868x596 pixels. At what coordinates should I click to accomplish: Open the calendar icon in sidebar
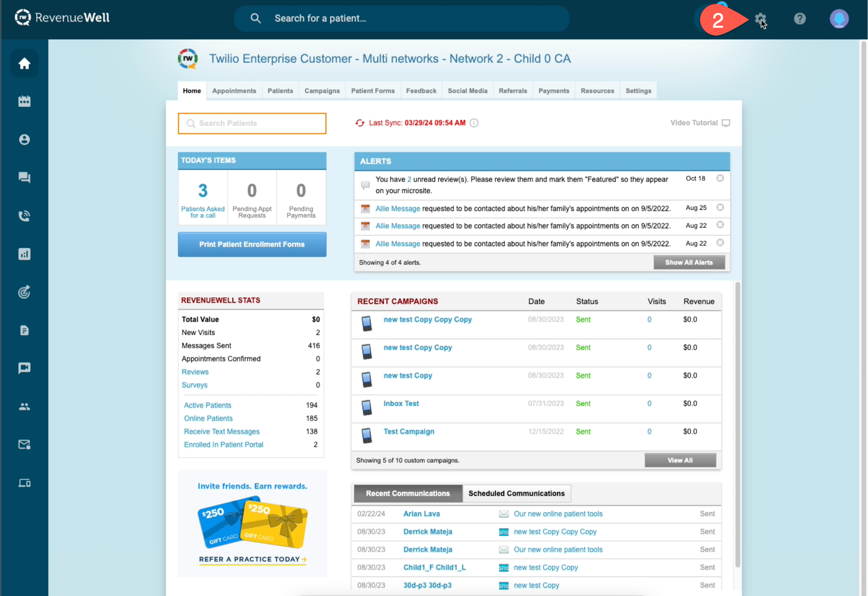25,101
